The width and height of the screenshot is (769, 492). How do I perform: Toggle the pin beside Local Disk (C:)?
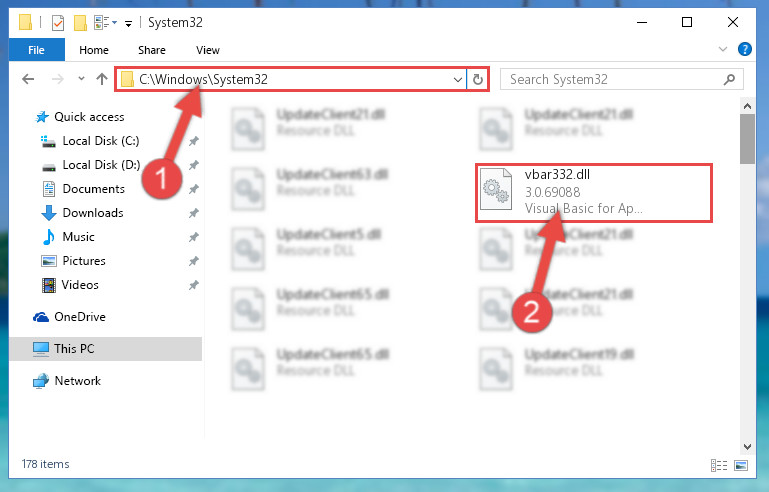pyautogui.click(x=194, y=141)
